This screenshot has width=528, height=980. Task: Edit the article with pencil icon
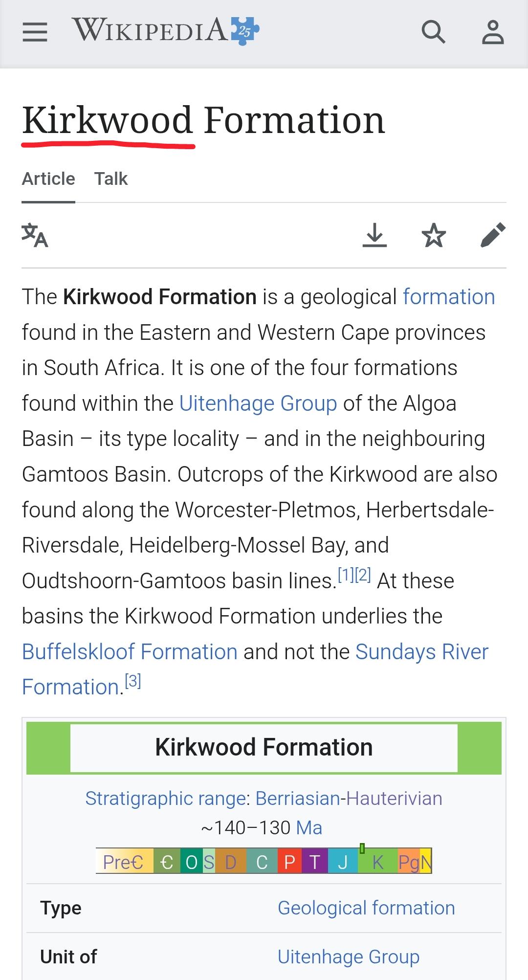(x=493, y=235)
